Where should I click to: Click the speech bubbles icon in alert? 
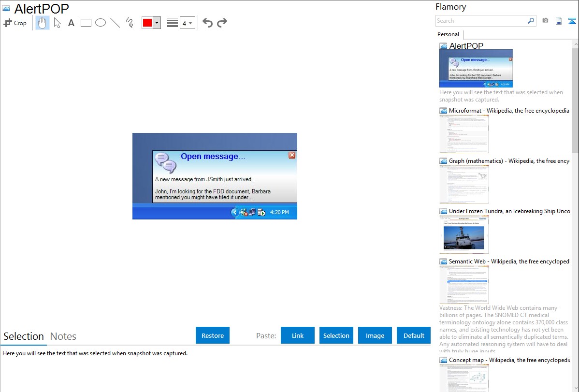pos(165,162)
